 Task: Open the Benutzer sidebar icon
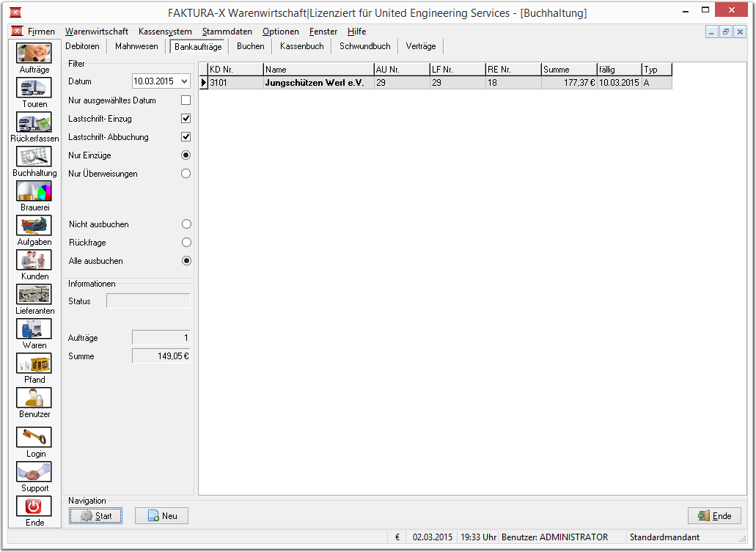(x=34, y=398)
